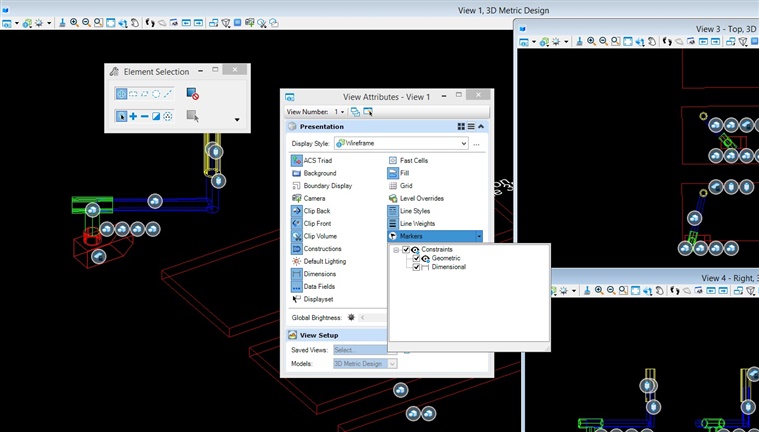The image size is (759, 432).
Task: Toggle Clip Front attribute
Action: (x=311, y=223)
